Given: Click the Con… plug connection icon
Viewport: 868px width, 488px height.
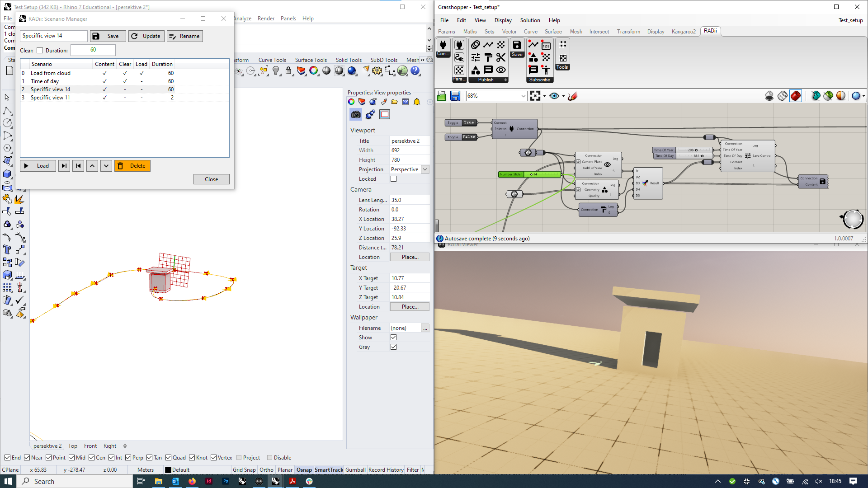Looking at the screenshot, I should (x=443, y=45).
